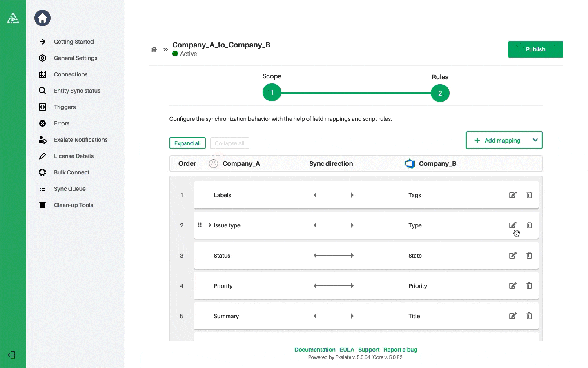Screen dimensions: 588x368
Task: Click the Clean-up Tools trash icon
Action: coord(42,205)
